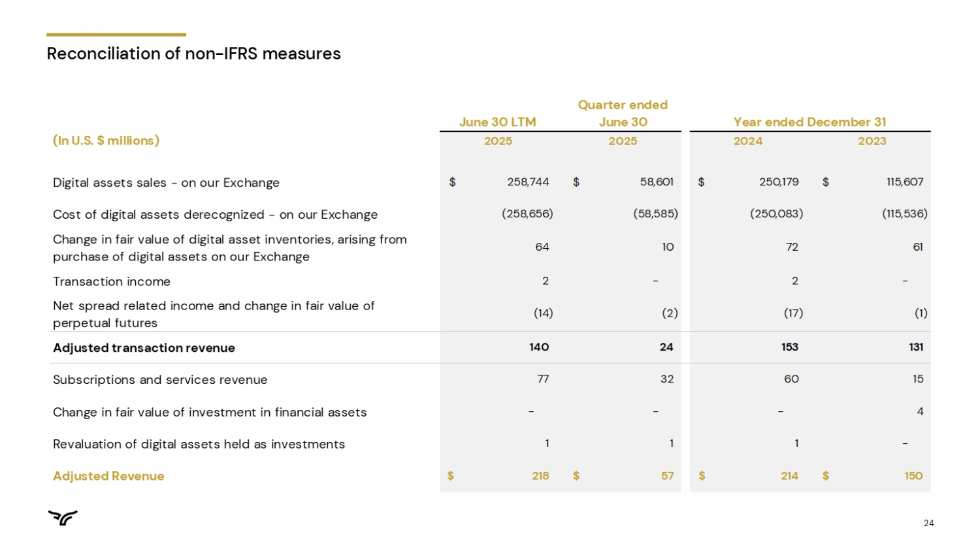Select the 'Quarter ended' column header
This screenshot has width=980, height=551.
click(623, 105)
